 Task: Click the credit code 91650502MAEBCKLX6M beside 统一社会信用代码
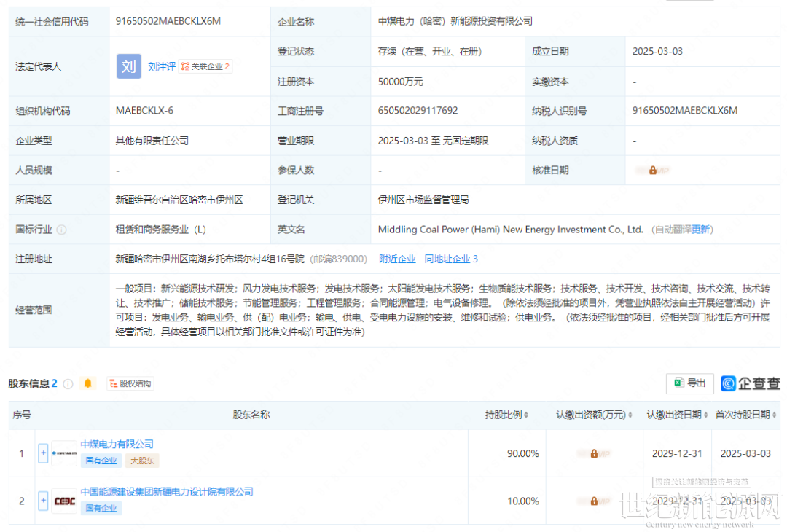(x=168, y=21)
